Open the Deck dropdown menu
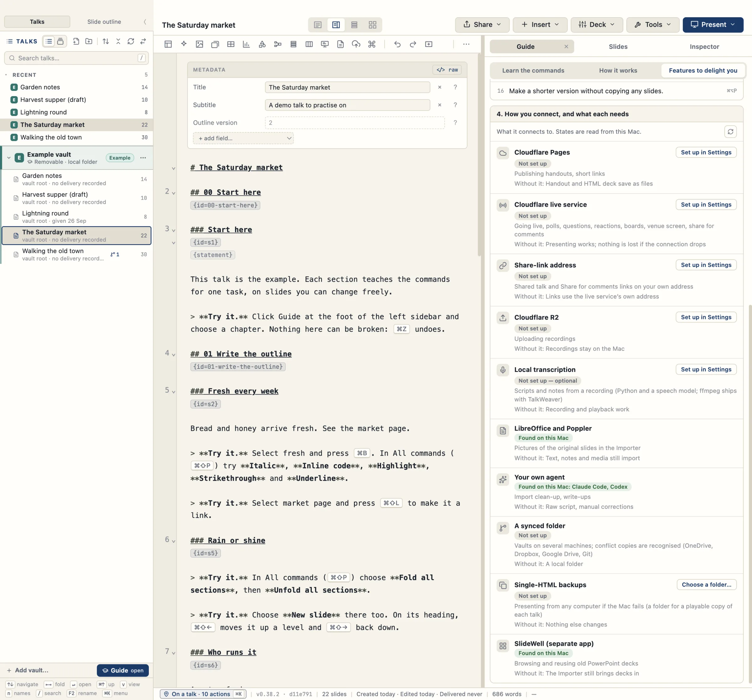This screenshot has height=700, width=752. 597,24
